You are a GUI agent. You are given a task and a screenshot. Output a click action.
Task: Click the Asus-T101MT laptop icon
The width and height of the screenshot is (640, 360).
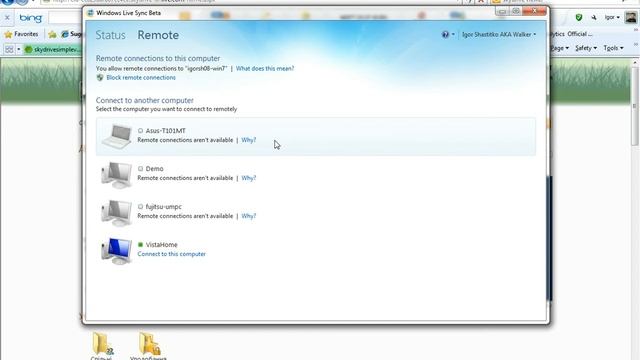(117, 136)
